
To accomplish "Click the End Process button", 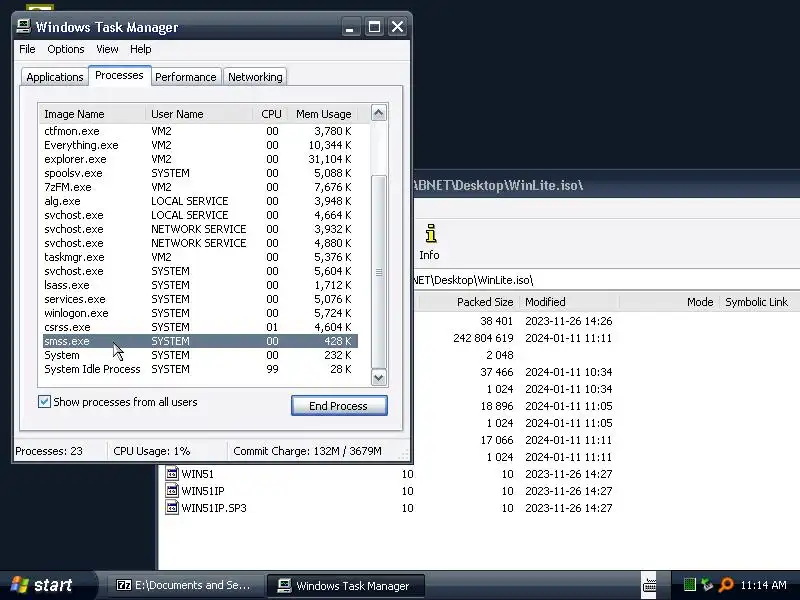I will click(x=339, y=406).
